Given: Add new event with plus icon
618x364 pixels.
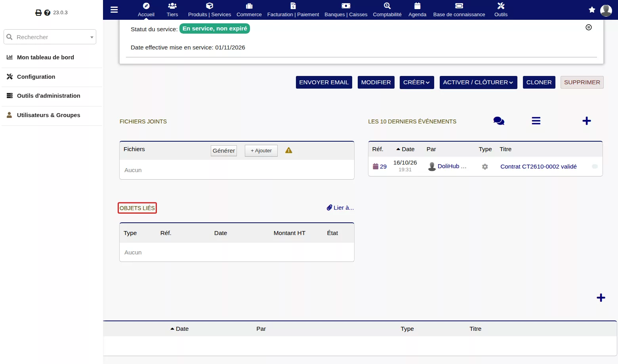Looking at the screenshot, I should (587, 121).
